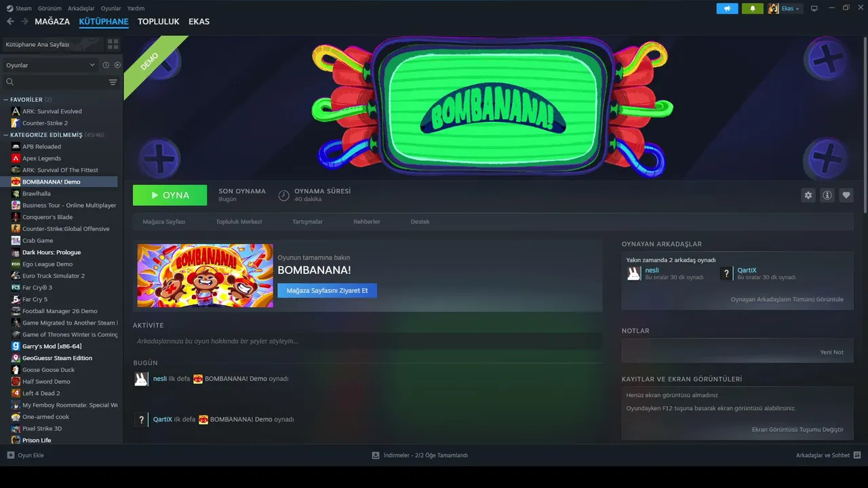Go forward with the forward arrow
This screenshot has width=868, height=488.
24,22
